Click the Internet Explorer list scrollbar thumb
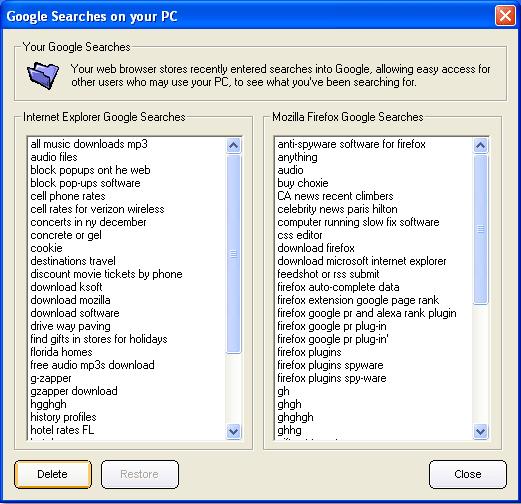Image resolution: width=521 pixels, height=504 pixels. [x=234, y=254]
